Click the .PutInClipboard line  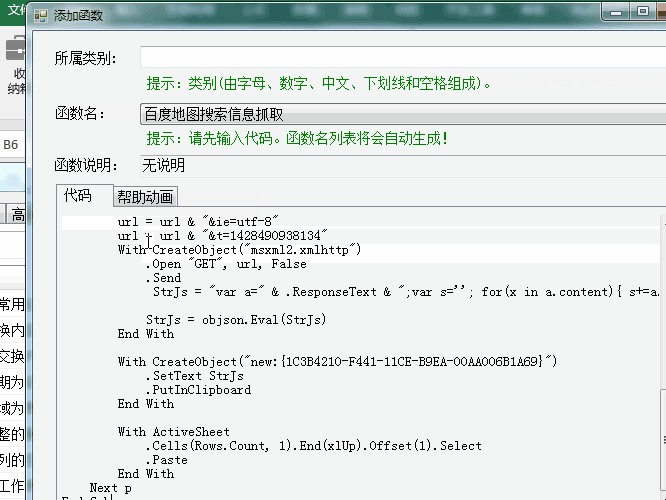click(x=198, y=390)
